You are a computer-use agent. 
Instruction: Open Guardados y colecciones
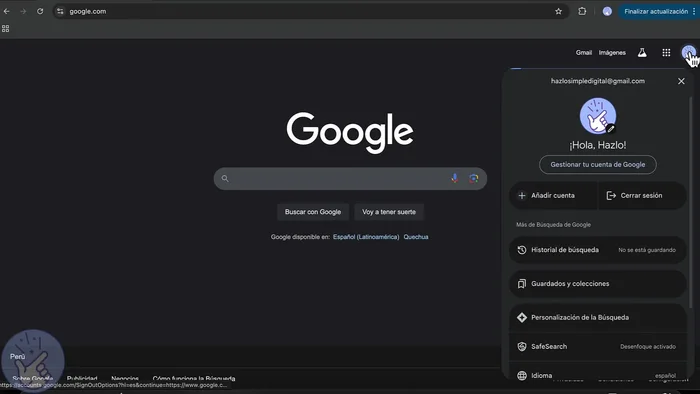pos(597,284)
